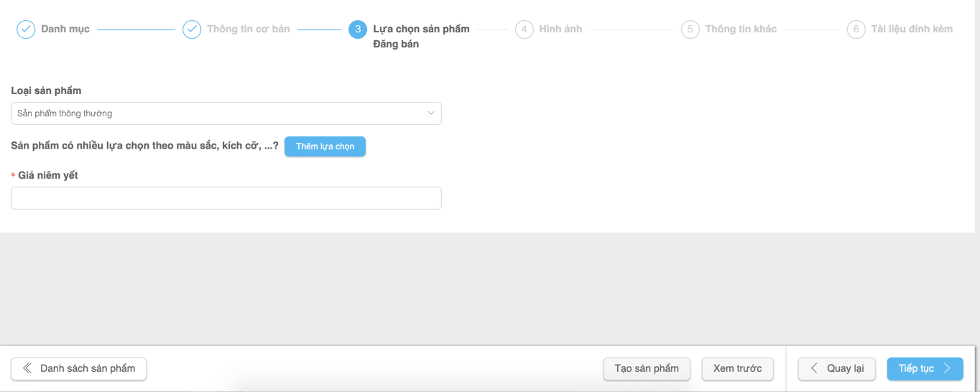
Task: Expand dropdown chevron beside Sản phẩm thông thường
Action: tap(431, 113)
